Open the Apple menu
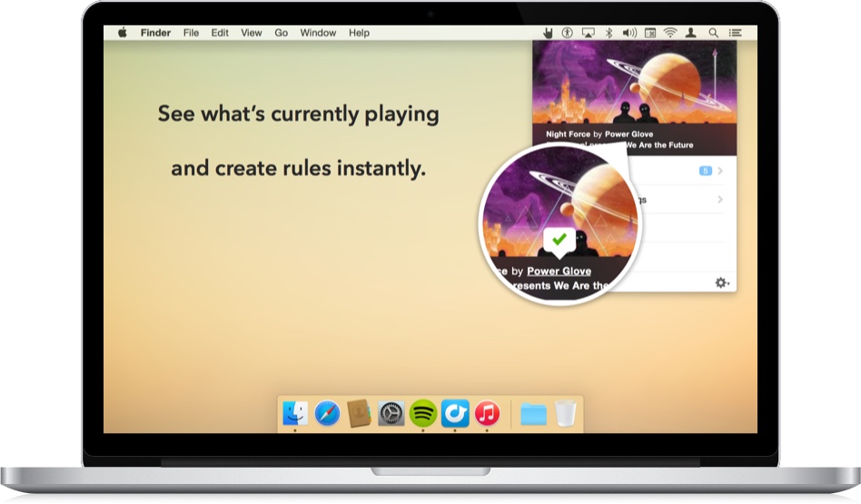 (x=123, y=33)
